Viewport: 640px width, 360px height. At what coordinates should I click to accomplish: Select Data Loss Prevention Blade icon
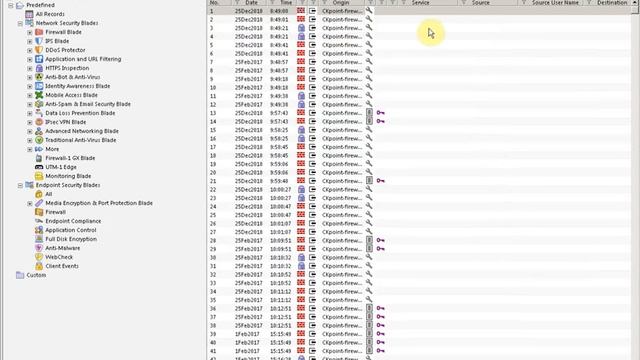[x=39, y=113]
